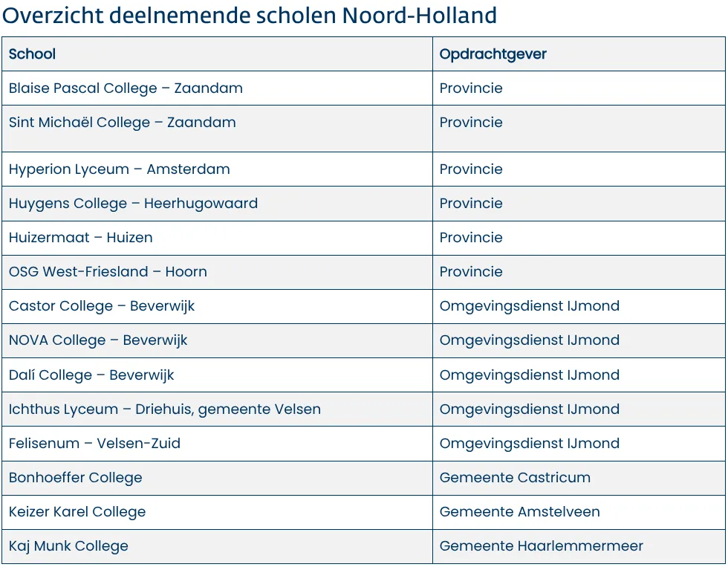Click Hyperion Lyceum – Amsterdam
The height and width of the screenshot is (567, 728).
click(120, 169)
